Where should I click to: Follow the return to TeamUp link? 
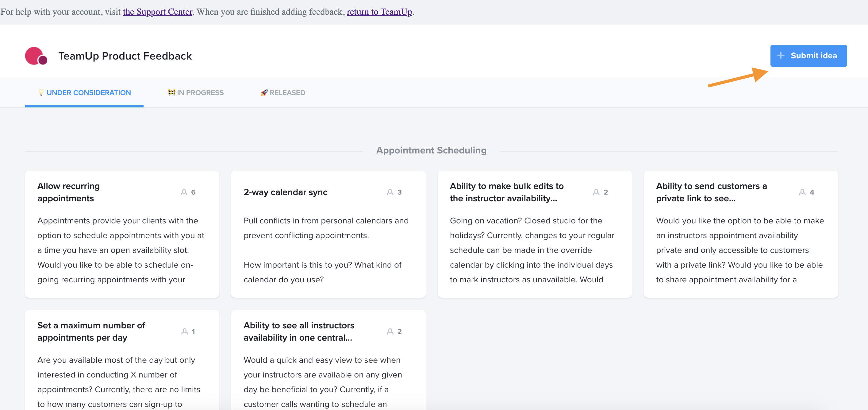coord(379,12)
